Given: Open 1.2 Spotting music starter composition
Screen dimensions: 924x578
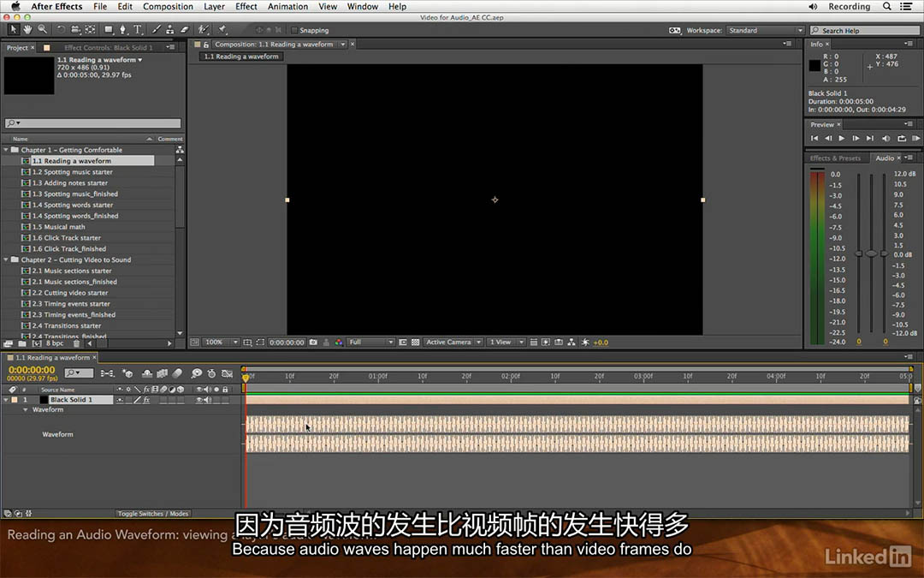Looking at the screenshot, I should [x=72, y=171].
